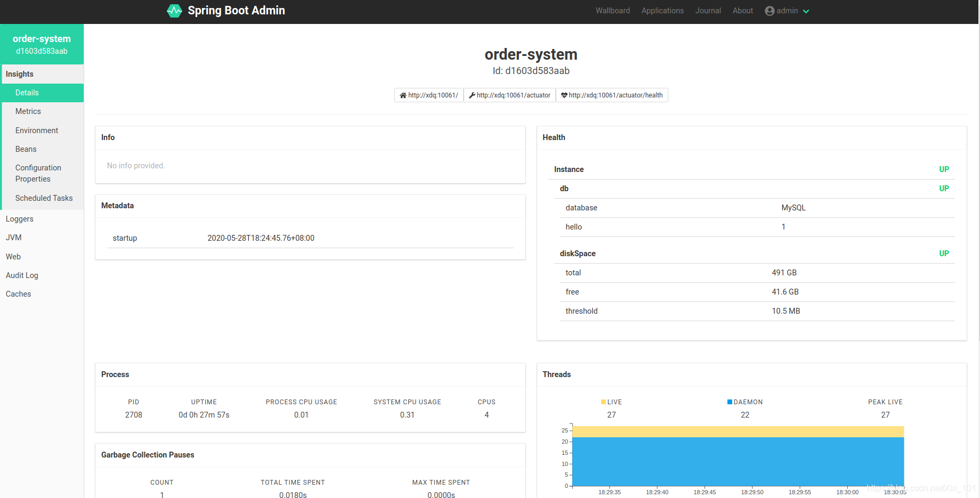Click the No info provided text
Image resolution: width=980 pixels, height=498 pixels.
pyautogui.click(x=136, y=166)
